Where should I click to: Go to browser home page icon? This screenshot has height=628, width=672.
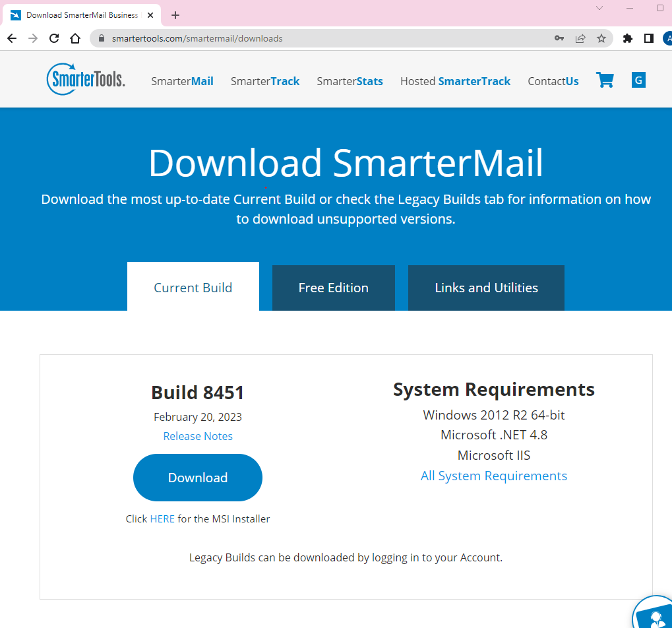pos(75,38)
